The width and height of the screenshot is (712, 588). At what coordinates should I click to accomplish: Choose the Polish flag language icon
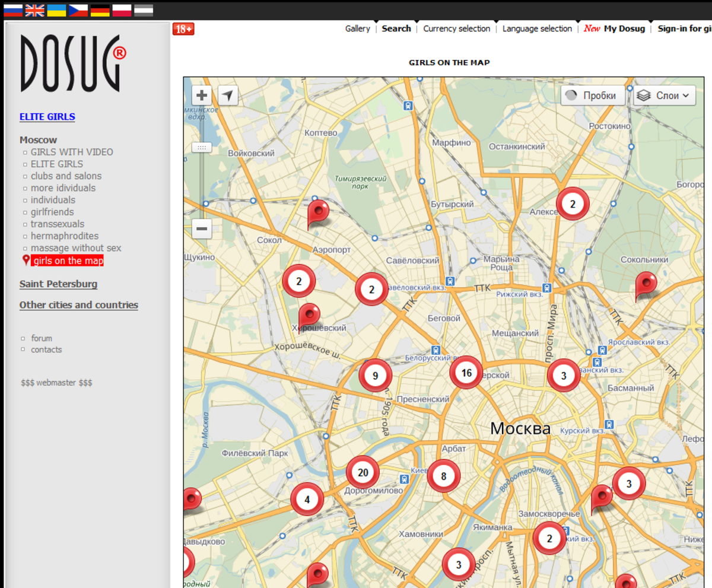pyautogui.click(x=122, y=10)
